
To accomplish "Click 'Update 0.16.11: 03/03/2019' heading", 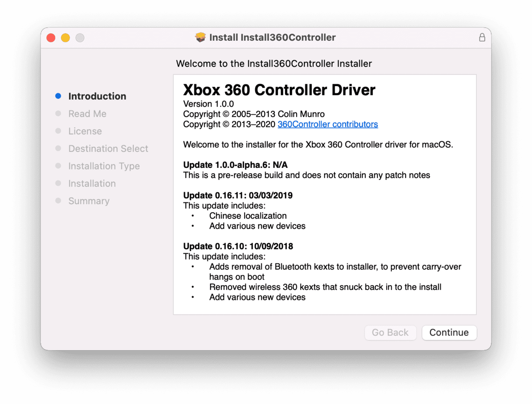I will click(x=238, y=195).
